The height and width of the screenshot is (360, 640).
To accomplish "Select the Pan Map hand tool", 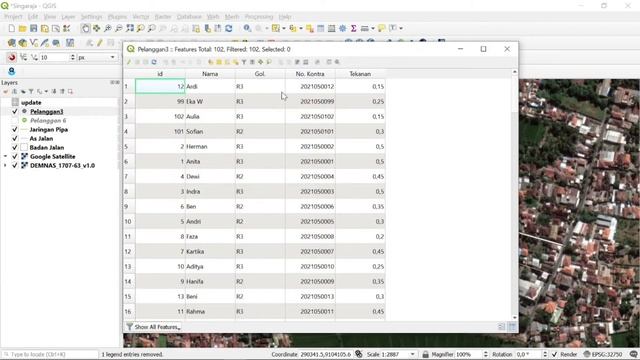I will point(85,28).
